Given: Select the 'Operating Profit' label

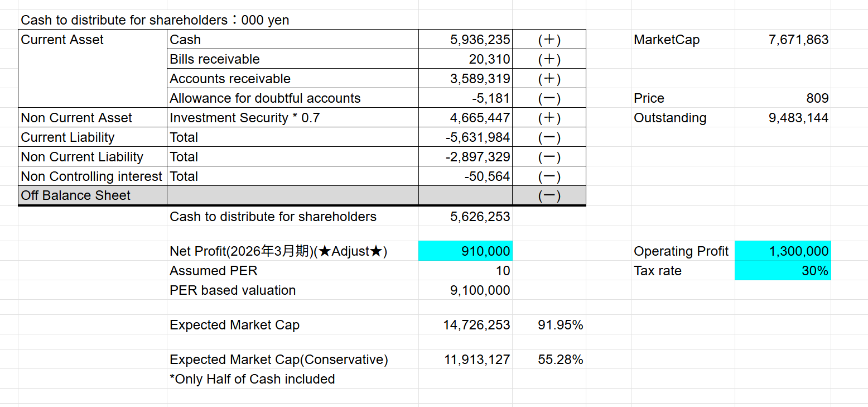Looking at the screenshot, I should [x=681, y=252].
